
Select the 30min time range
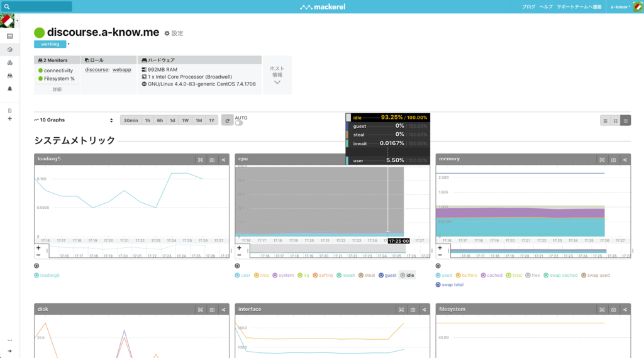click(131, 120)
